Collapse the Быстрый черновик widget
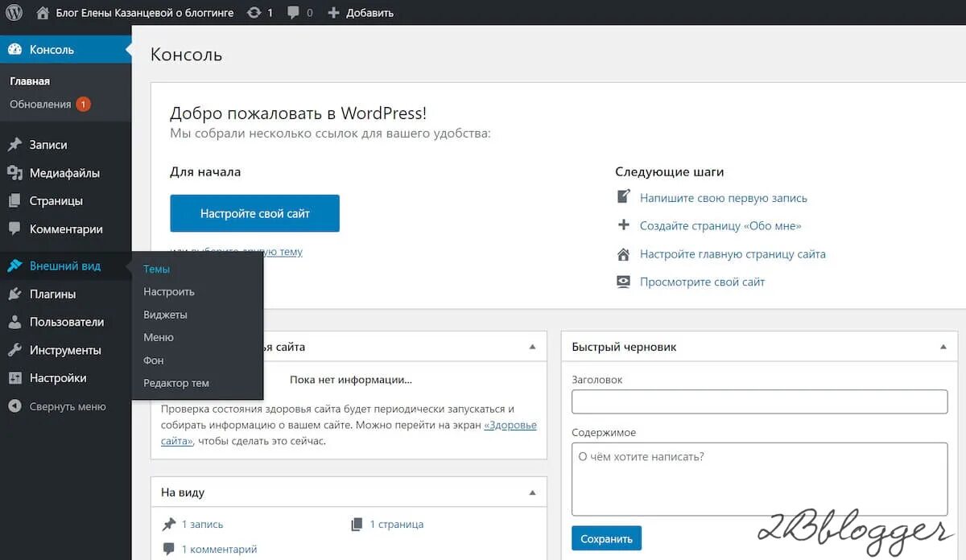966x560 pixels. [943, 347]
